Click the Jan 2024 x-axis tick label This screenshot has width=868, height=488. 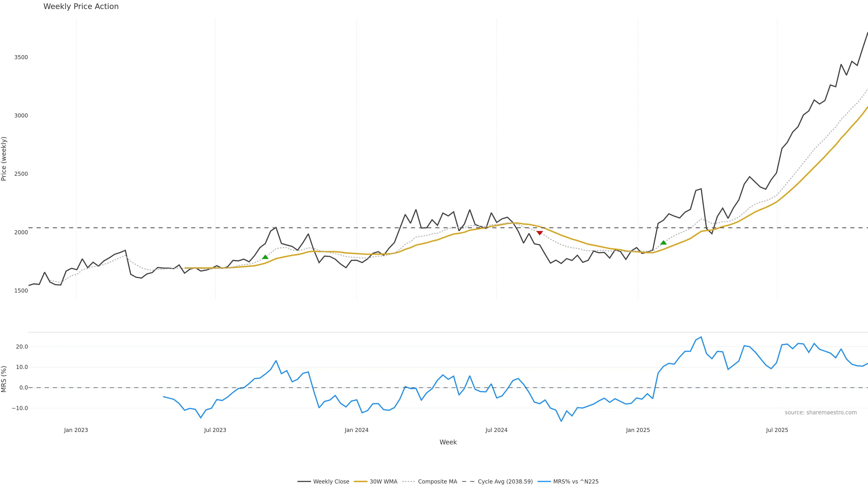[356, 430]
